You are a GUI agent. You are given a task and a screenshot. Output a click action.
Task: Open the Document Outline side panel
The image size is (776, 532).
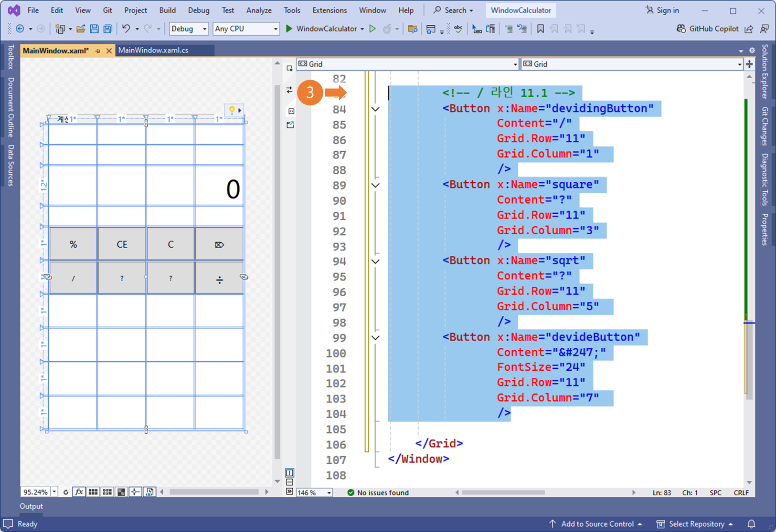10,107
